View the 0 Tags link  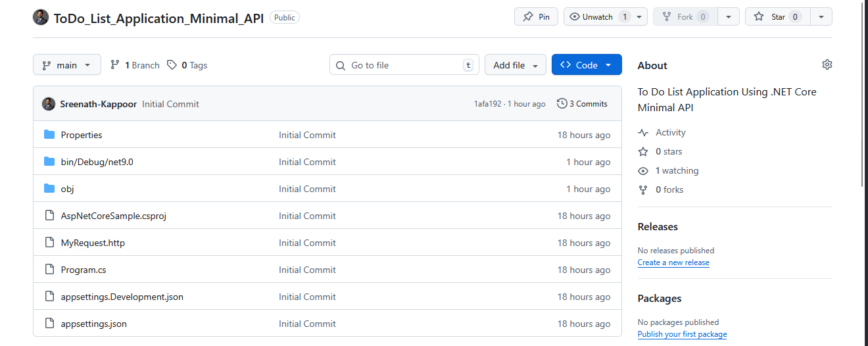click(187, 65)
